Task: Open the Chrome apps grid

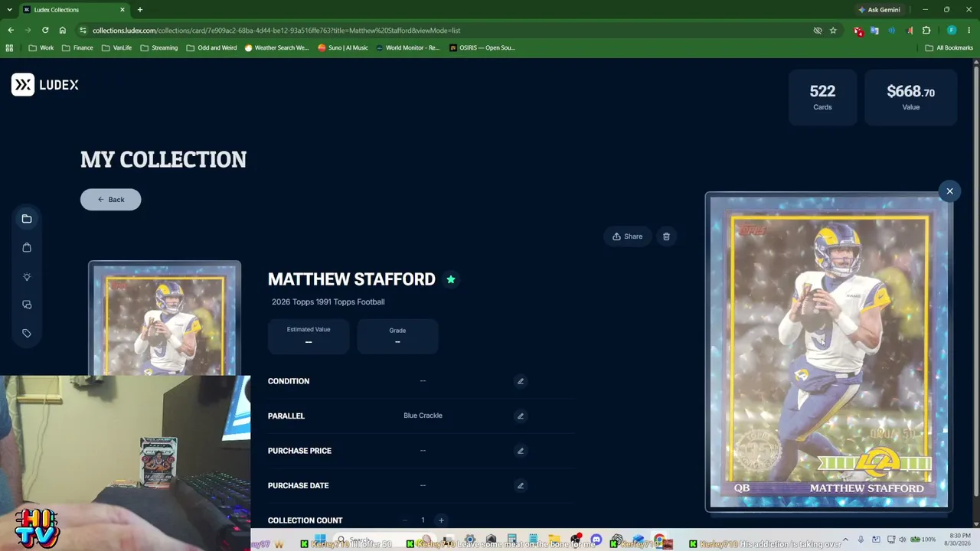Action: 9,47
